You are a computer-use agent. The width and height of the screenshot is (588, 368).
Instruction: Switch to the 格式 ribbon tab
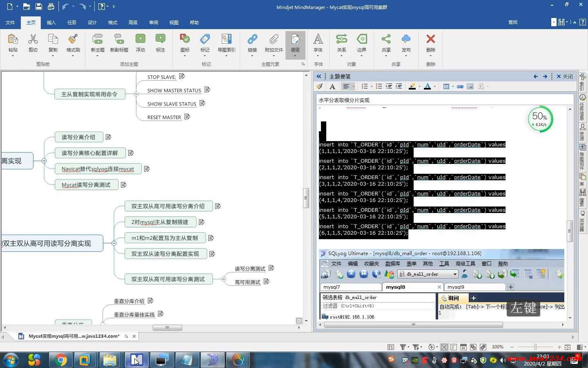[x=113, y=22]
